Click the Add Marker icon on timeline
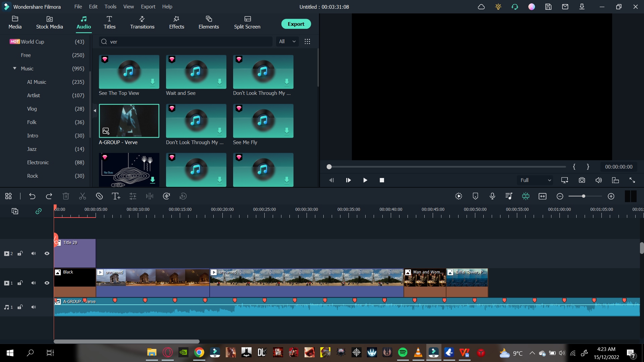The width and height of the screenshot is (644, 362). pyautogui.click(x=475, y=196)
